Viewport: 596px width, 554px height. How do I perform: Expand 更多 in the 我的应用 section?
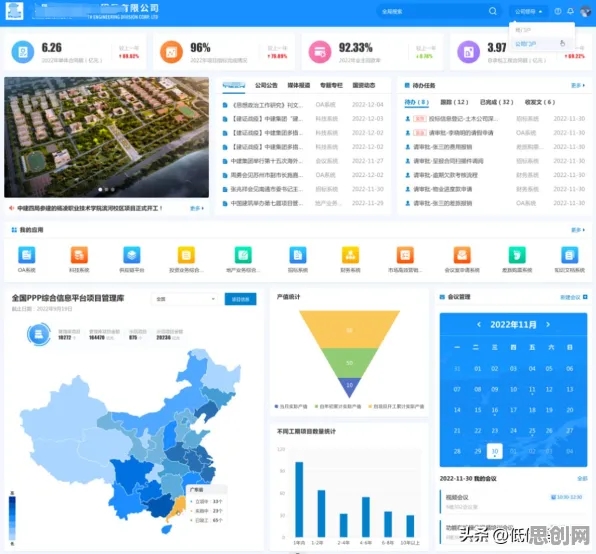(578, 230)
